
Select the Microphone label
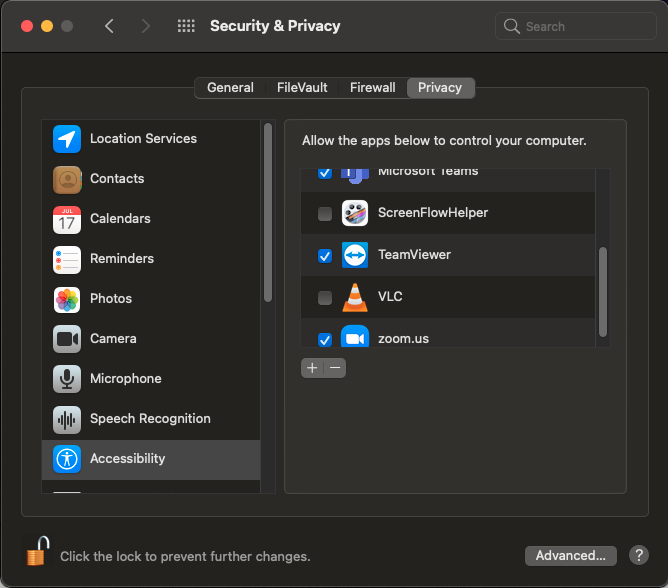point(126,379)
